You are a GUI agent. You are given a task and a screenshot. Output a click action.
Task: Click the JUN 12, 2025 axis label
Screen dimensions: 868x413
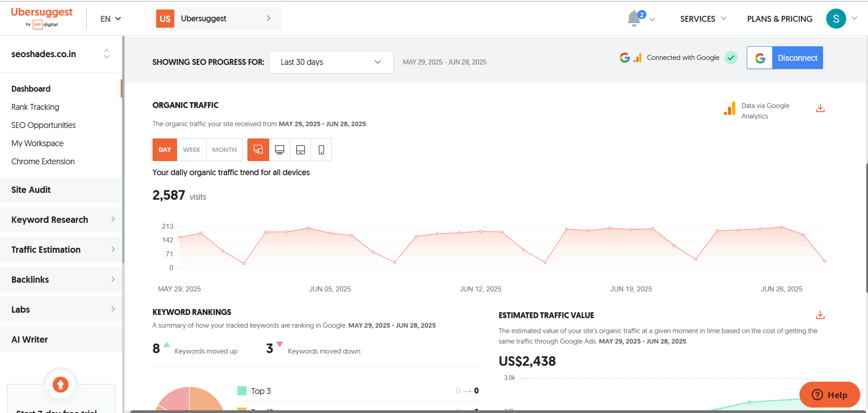click(x=480, y=289)
